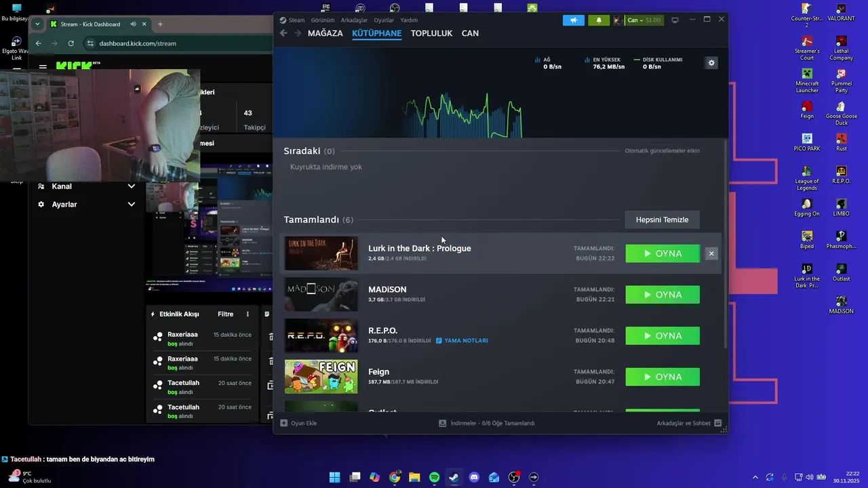The image size is (868, 488).
Task: Open YAMA NOTLARI link for R.E.P.O.
Action: pos(462,341)
